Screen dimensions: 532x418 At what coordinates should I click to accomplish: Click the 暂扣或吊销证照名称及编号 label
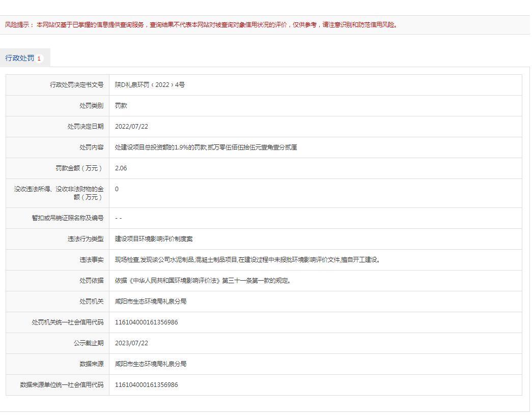coord(68,218)
